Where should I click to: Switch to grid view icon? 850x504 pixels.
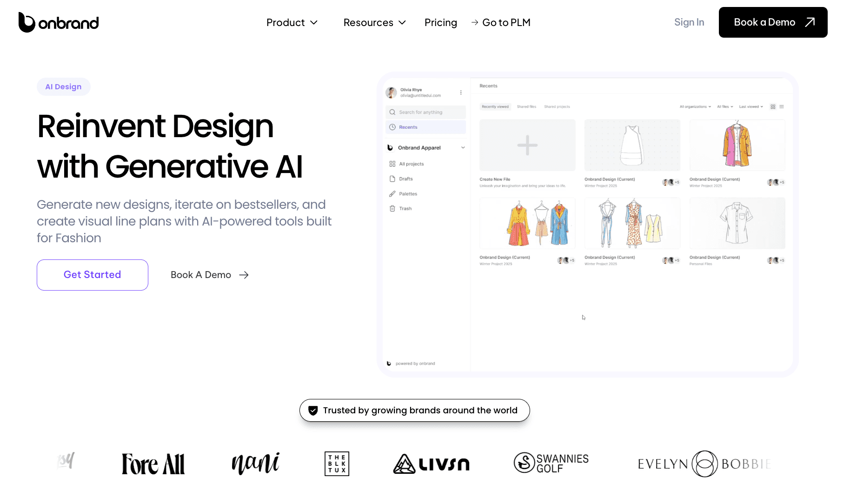point(773,106)
